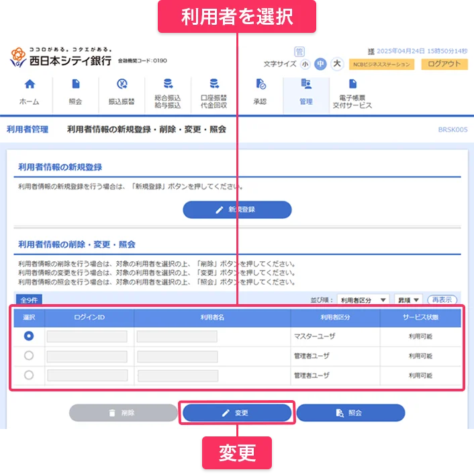
Task: Select the 口座振替 代金回収 coins icon
Action: [x=214, y=83]
